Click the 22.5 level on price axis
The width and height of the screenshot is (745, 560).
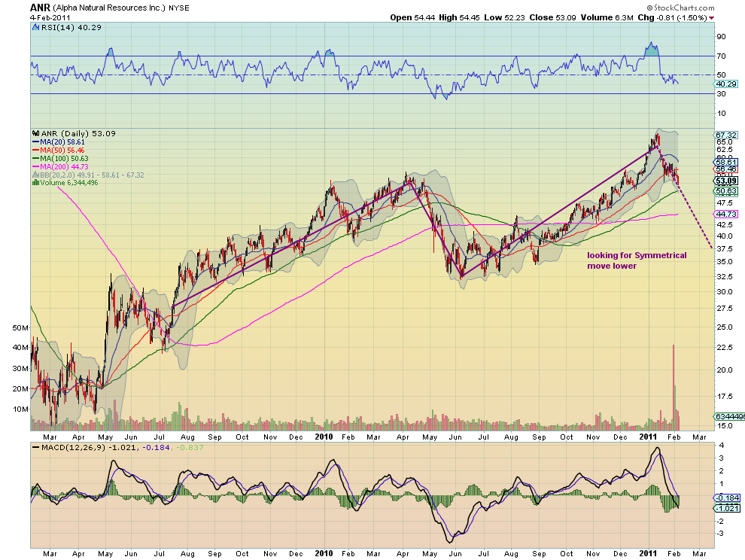tap(725, 348)
